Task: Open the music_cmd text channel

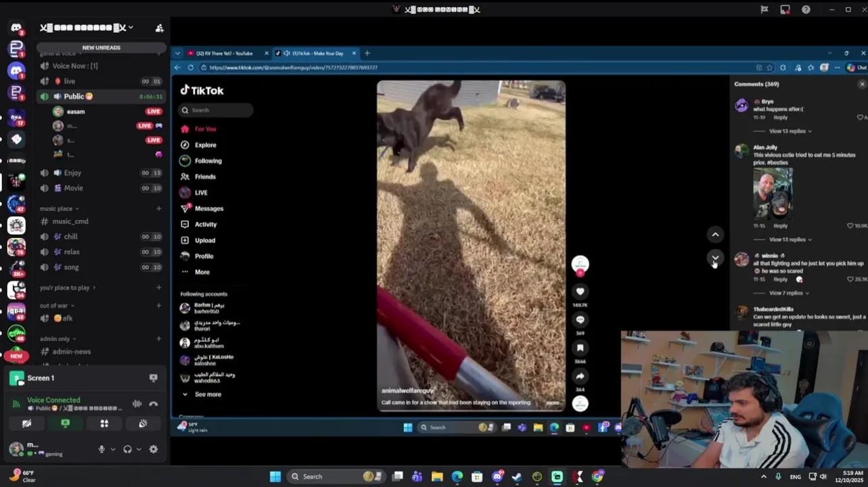Action: [x=101, y=221]
